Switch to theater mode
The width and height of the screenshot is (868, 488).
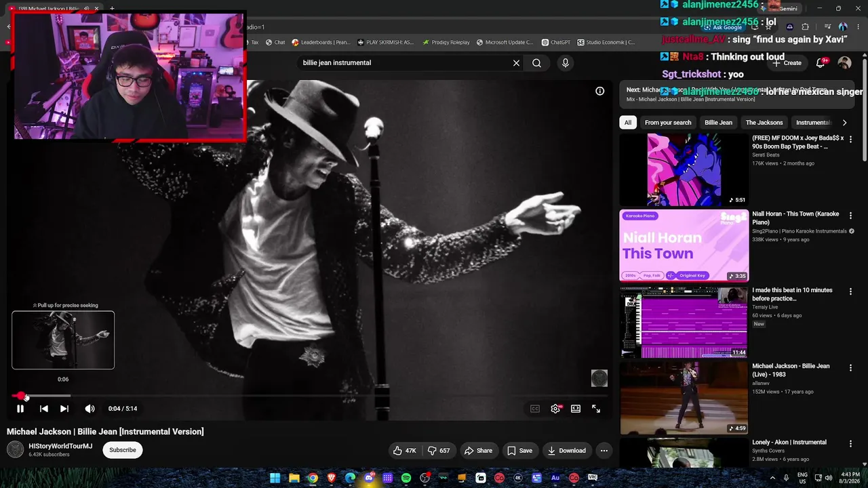click(x=576, y=409)
